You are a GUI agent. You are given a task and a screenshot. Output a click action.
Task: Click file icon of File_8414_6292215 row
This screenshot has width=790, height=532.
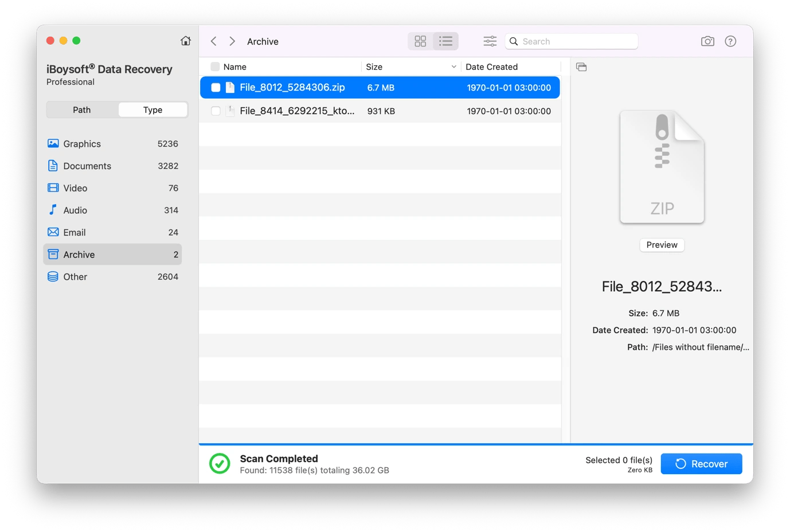point(230,111)
